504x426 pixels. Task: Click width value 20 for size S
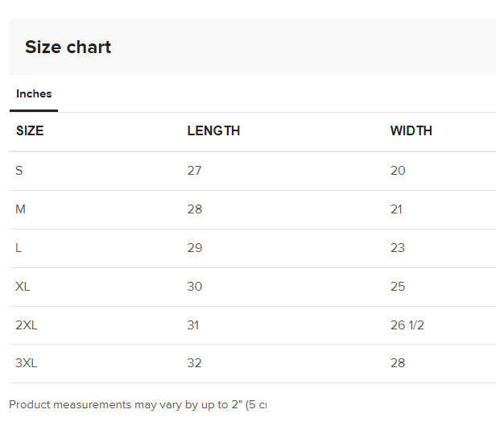coord(398,171)
